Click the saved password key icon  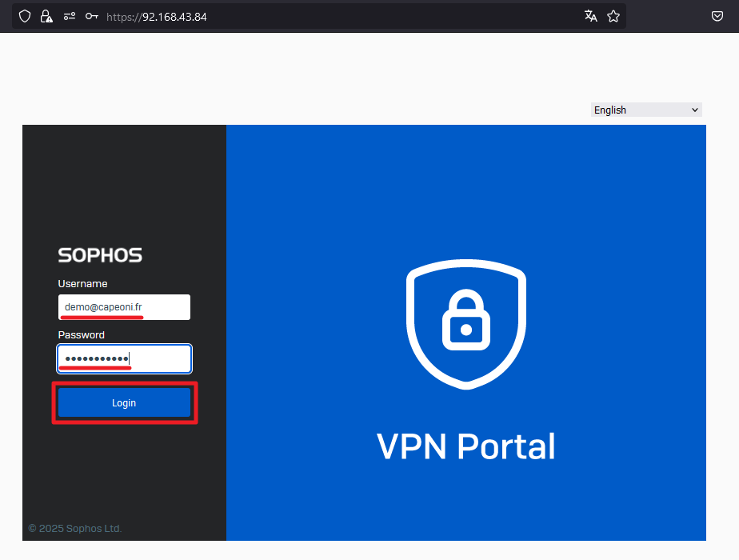click(x=91, y=17)
